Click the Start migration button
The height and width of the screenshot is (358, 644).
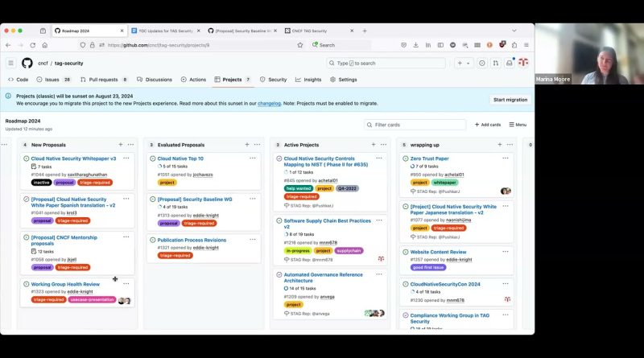510,100
